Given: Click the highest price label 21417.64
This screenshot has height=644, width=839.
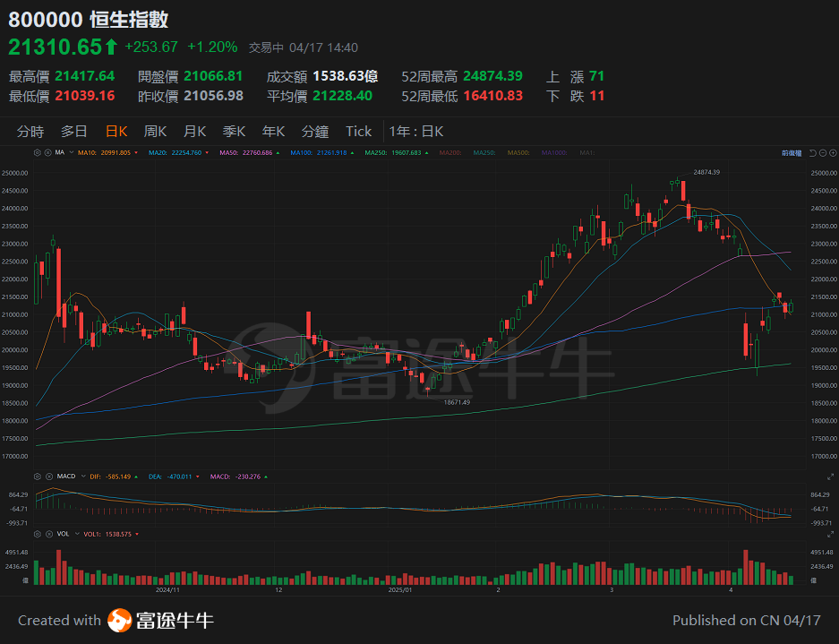Looking at the screenshot, I should click(84, 76).
